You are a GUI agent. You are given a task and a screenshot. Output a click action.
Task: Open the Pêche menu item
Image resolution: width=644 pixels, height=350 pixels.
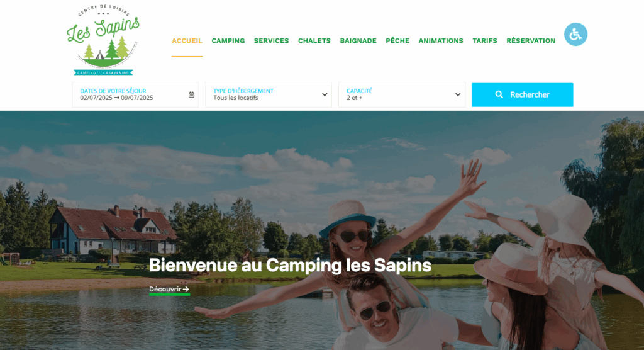click(x=397, y=41)
